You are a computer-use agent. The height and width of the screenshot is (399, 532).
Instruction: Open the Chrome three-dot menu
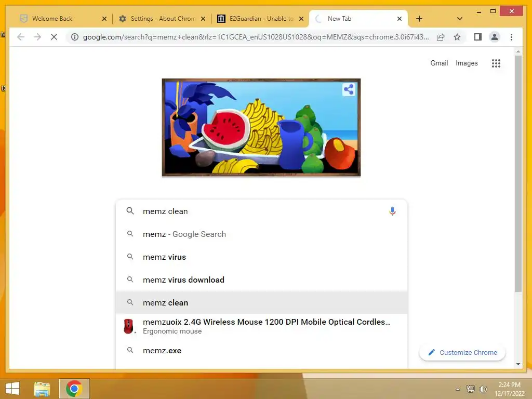pos(511,37)
